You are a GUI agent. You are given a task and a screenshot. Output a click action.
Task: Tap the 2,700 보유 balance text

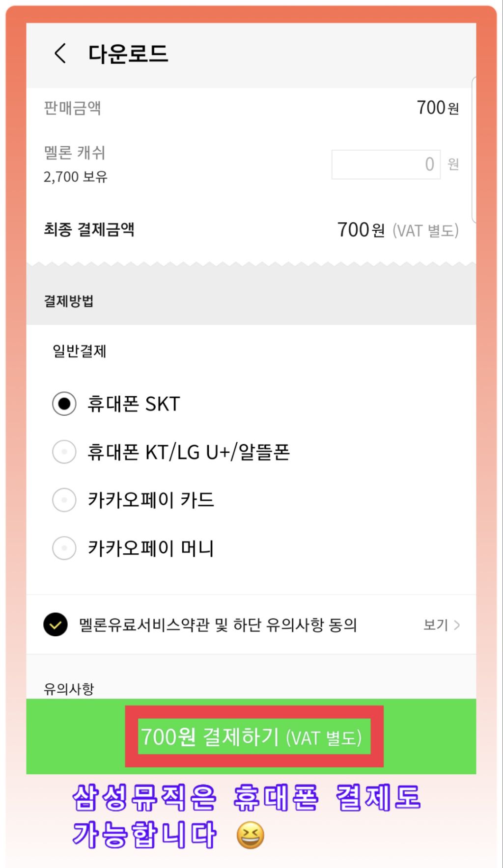coord(75,177)
